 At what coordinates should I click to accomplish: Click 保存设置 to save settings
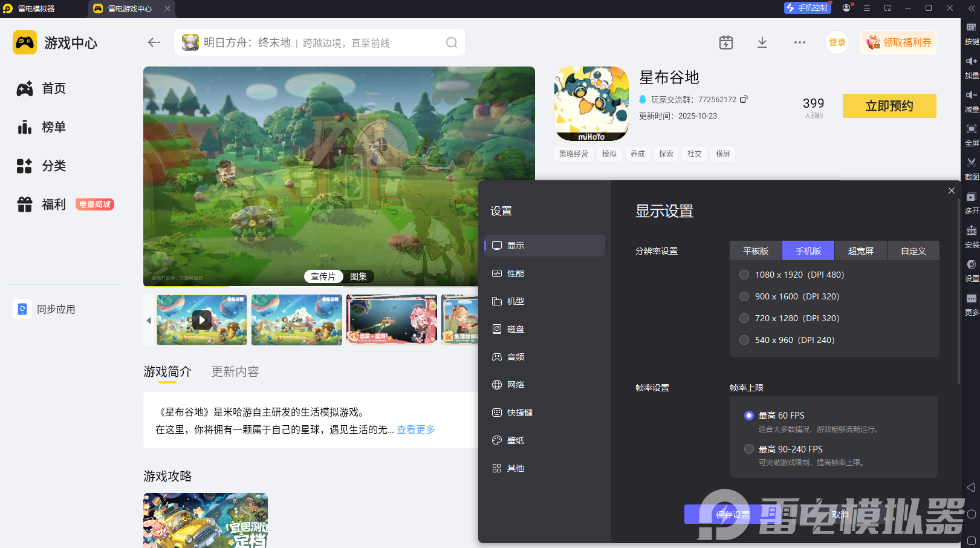click(733, 515)
